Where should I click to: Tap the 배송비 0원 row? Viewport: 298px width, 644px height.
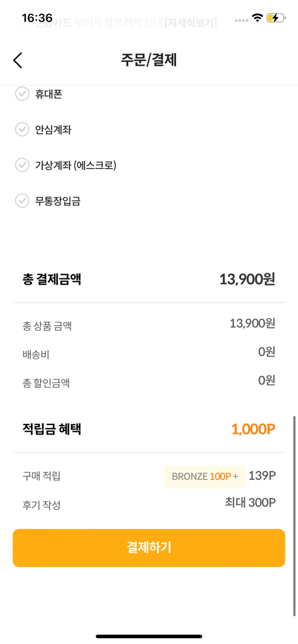point(149,353)
